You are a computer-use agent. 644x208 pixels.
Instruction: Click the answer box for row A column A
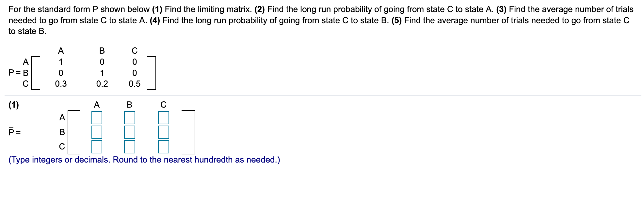click(97, 118)
